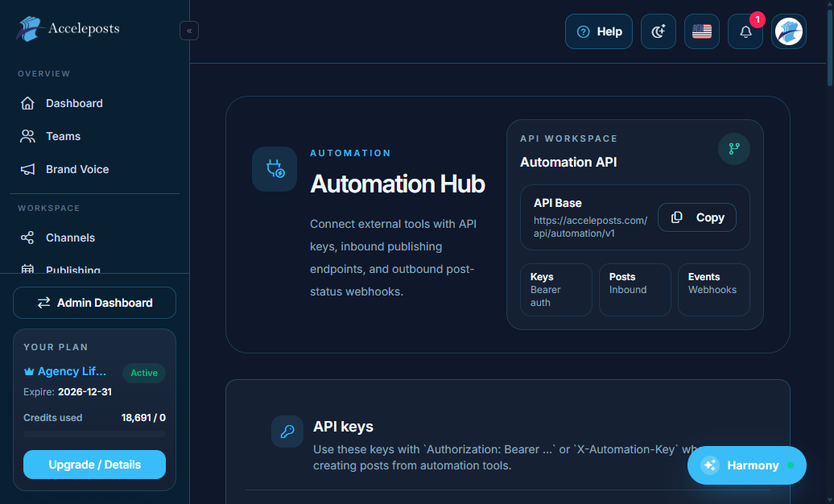Click the credits used progress bar
834x504 pixels.
[95, 434]
